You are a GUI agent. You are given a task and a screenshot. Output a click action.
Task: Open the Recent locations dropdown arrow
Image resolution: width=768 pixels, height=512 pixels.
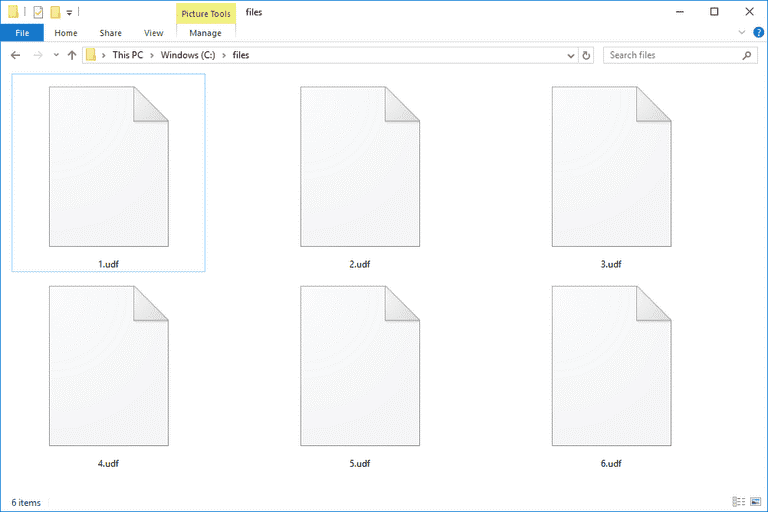[x=55, y=56]
